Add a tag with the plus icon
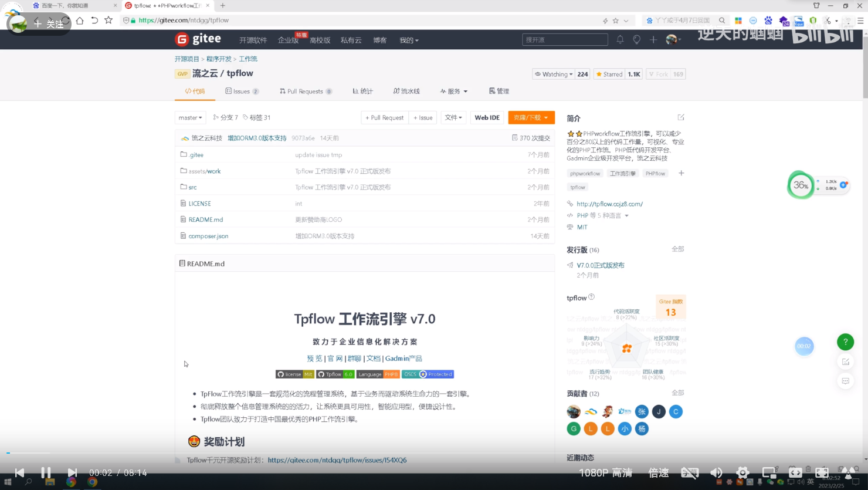 pos(681,173)
